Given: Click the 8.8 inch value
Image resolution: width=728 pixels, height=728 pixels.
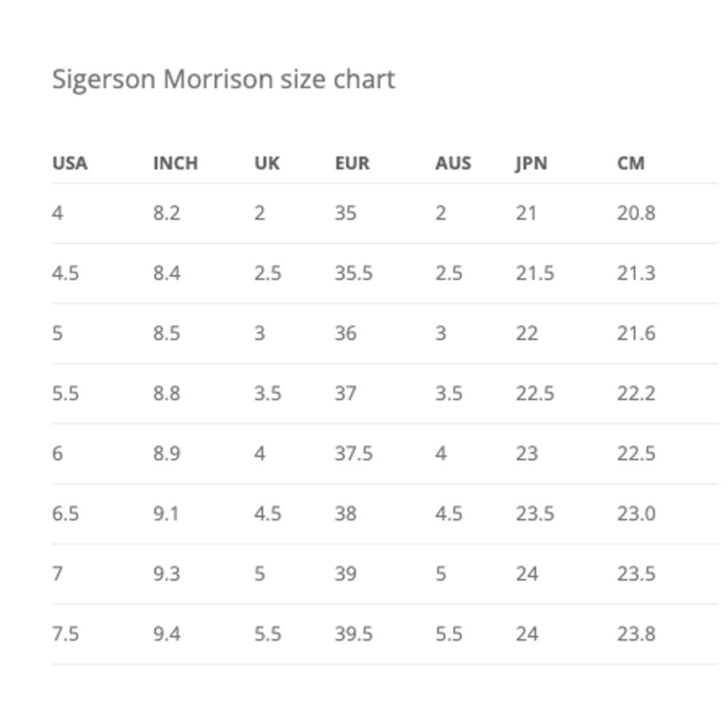Looking at the screenshot, I should click(x=167, y=394).
